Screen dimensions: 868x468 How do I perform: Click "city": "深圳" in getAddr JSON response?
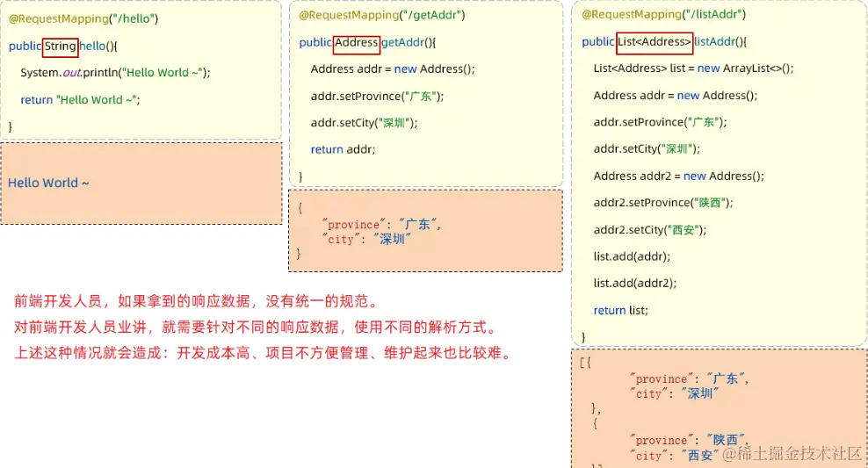(x=365, y=239)
